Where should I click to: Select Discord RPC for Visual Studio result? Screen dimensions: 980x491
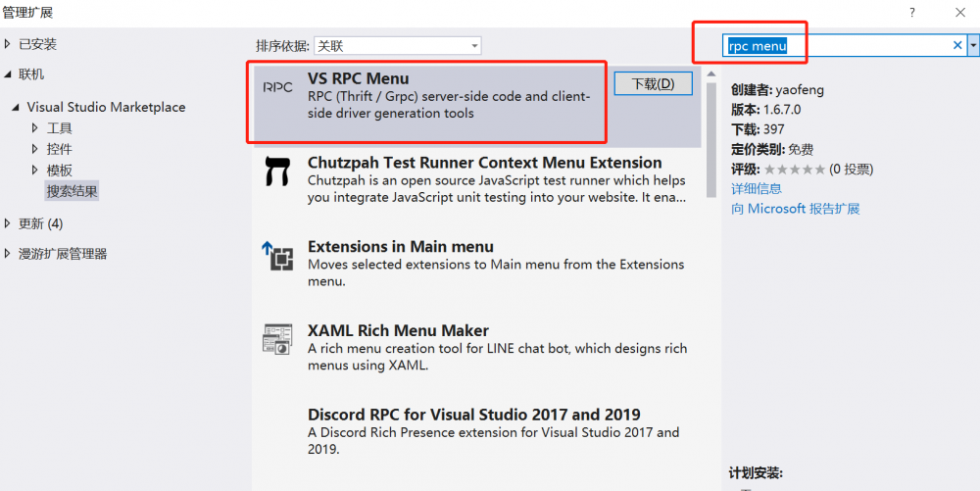(473, 415)
